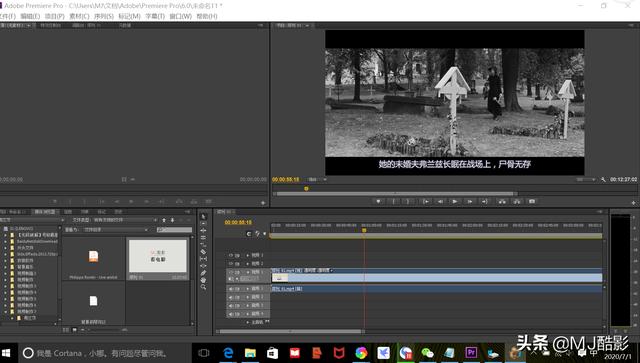Expand the 视频 3 track
The width and height of the screenshot is (640, 363).
(x=247, y=255)
